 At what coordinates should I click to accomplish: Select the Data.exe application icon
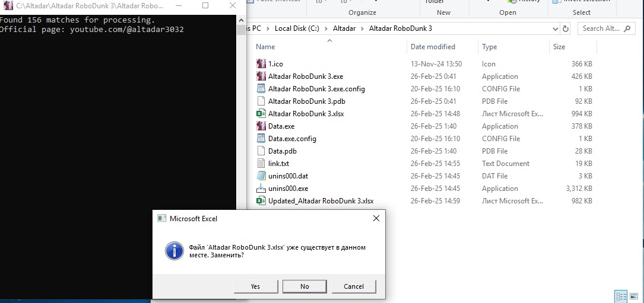[x=261, y=126]
